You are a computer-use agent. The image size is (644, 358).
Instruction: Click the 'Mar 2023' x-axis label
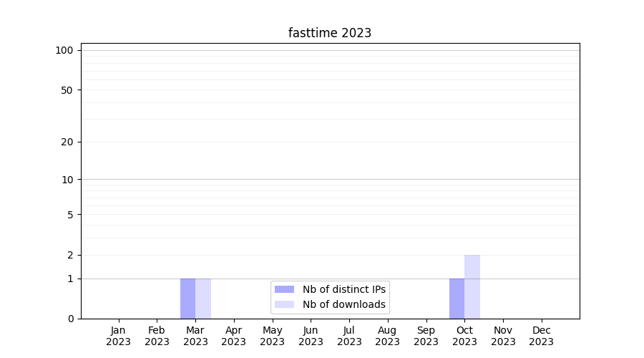[x=195, y=336]
